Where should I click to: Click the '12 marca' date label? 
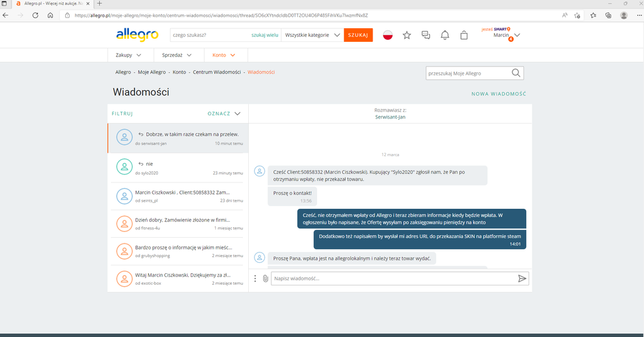click(x=390, y=155)
